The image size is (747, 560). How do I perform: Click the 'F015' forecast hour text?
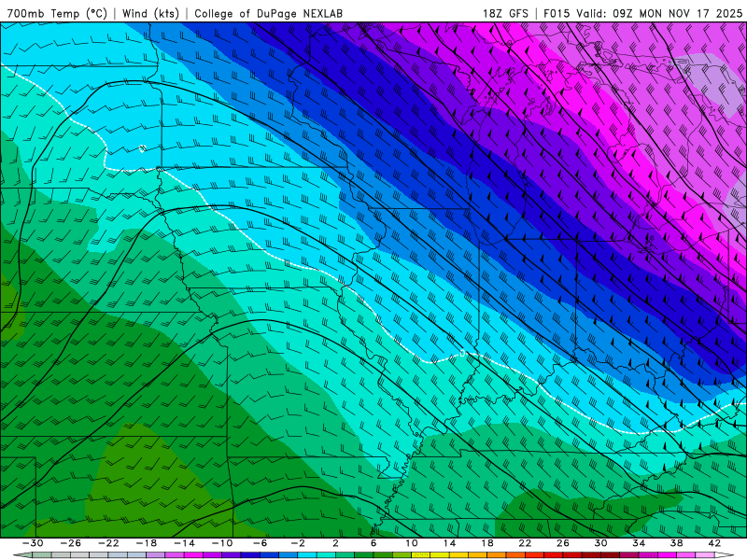coord(557,13)
